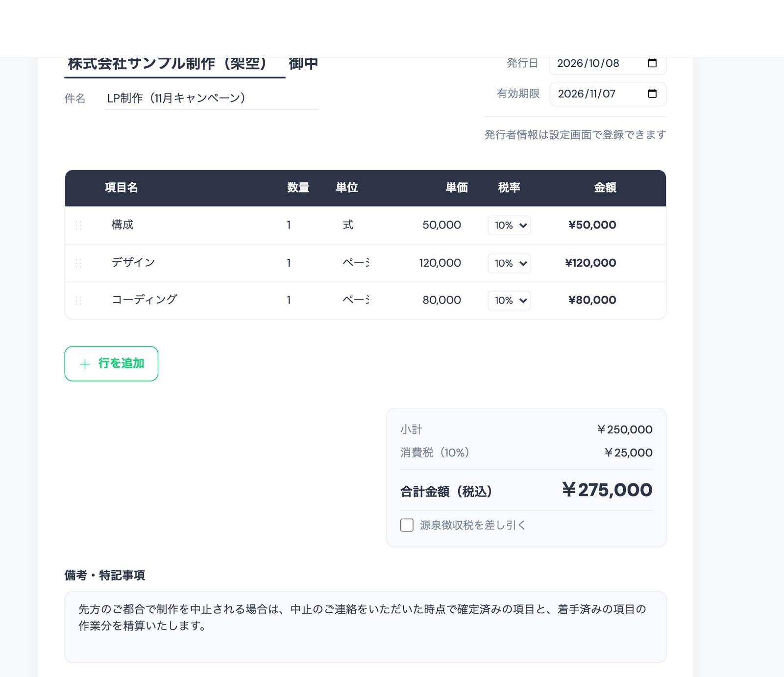Click the 金額 column header
Image resolution: width=784 pixels, height=677 pixels.
(605, 188)
